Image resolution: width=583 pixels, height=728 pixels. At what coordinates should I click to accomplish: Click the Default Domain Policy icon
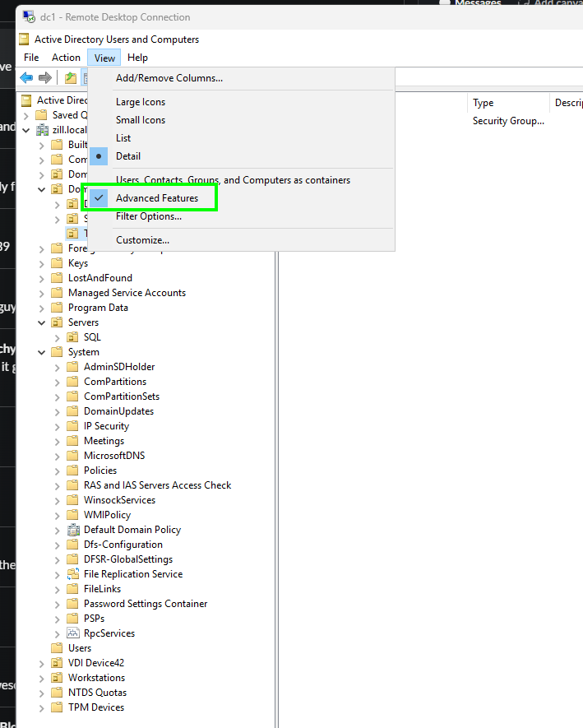(73, 530)
